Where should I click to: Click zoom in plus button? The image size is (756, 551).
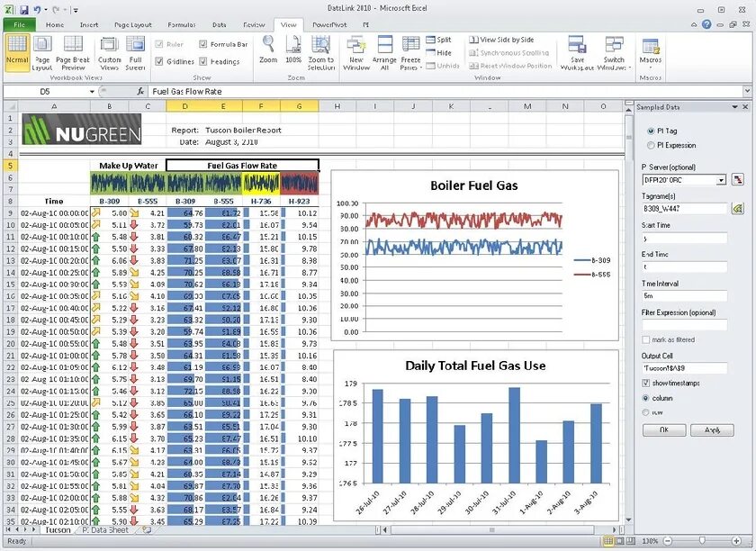tap(736, 541)
